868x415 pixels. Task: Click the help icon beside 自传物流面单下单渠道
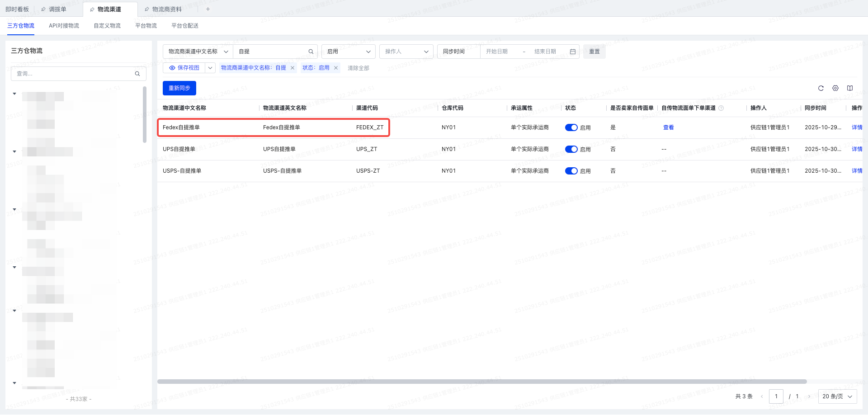pos(721,108)
